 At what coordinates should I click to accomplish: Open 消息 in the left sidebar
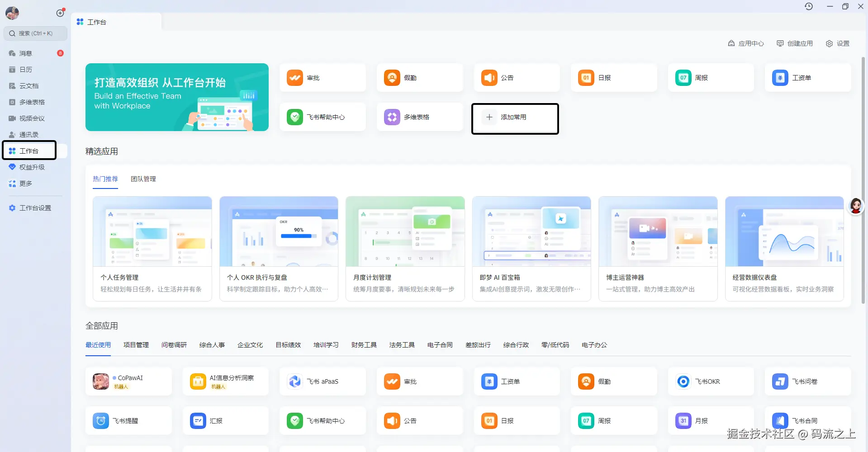click(x=35, y=53)
